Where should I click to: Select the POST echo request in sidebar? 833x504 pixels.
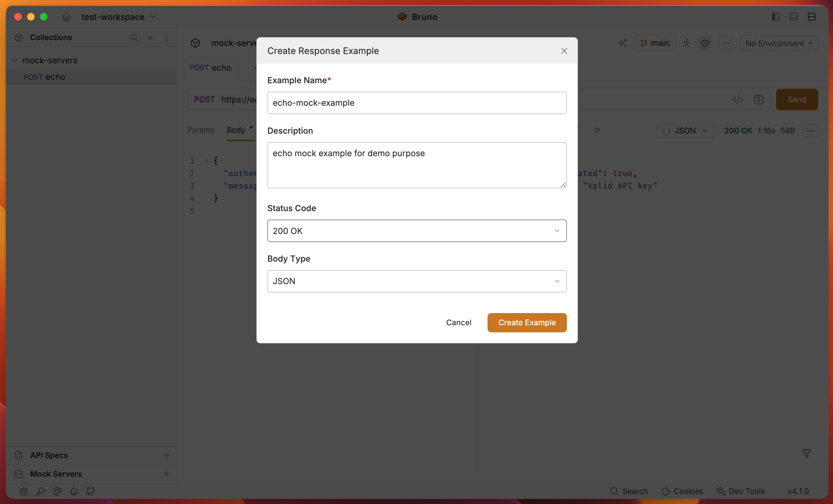coord(91,77)
